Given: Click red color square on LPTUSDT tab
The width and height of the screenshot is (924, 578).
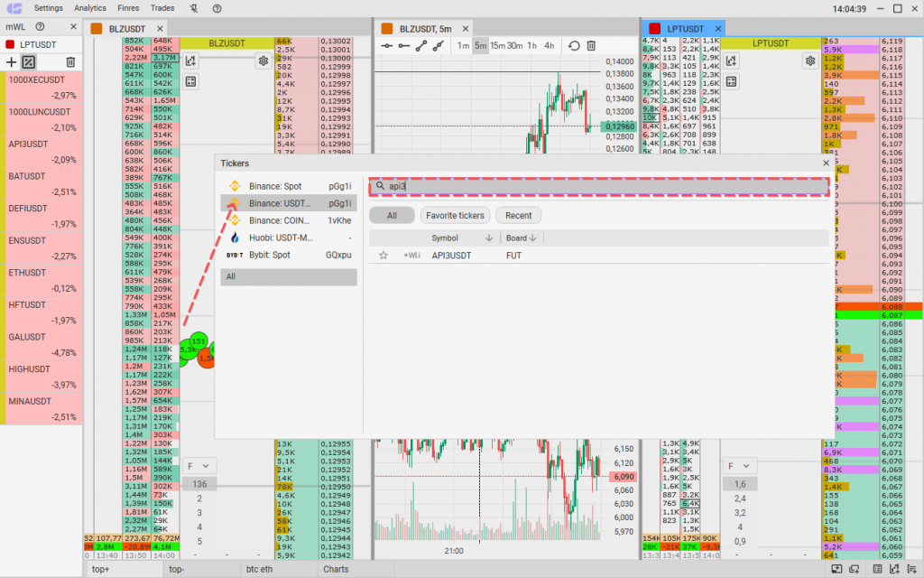Looking at the screenshot, I should click(654, 28).
